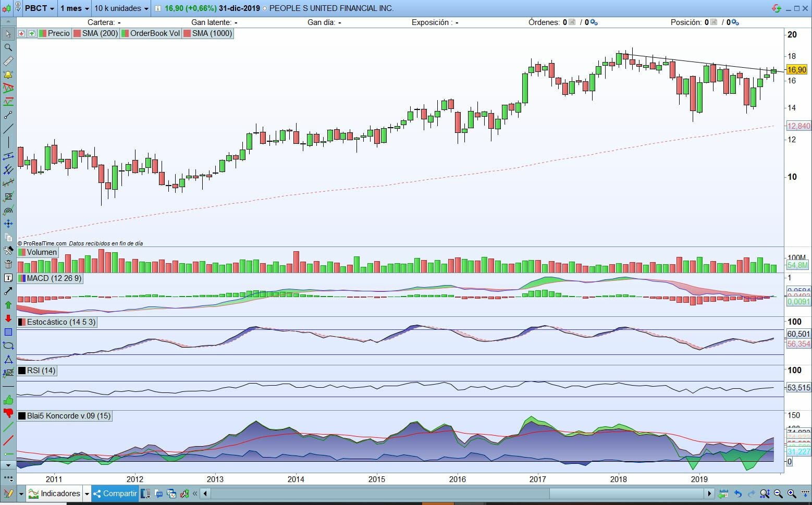Open the MACD (12 26 9) panel label

(50, 278)
